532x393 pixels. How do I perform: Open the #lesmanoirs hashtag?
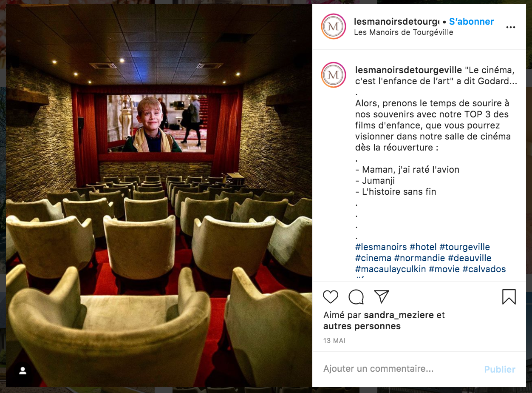pyautogui.click(x=381, y=247)
